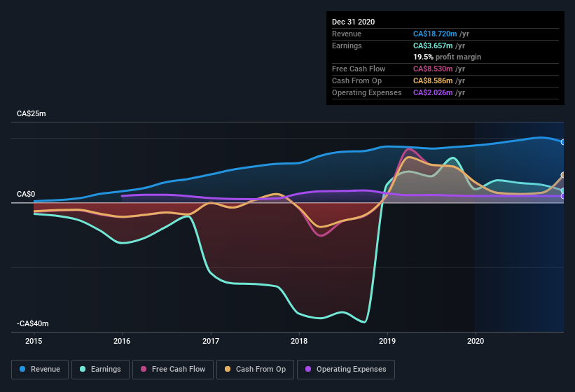This screenshot has height=392, width=575.
Task: Click the Revenue endpoint marker on the chart
Action: pos(563,142)
